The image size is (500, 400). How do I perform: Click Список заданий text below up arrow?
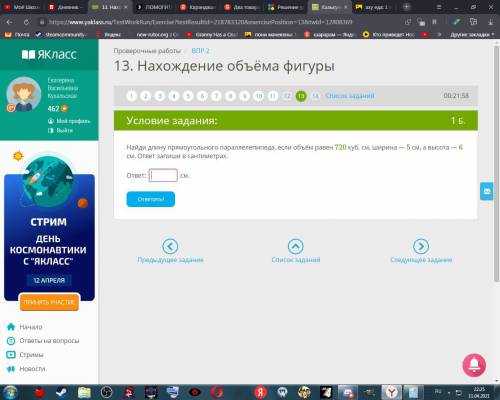tap(296, 260)
